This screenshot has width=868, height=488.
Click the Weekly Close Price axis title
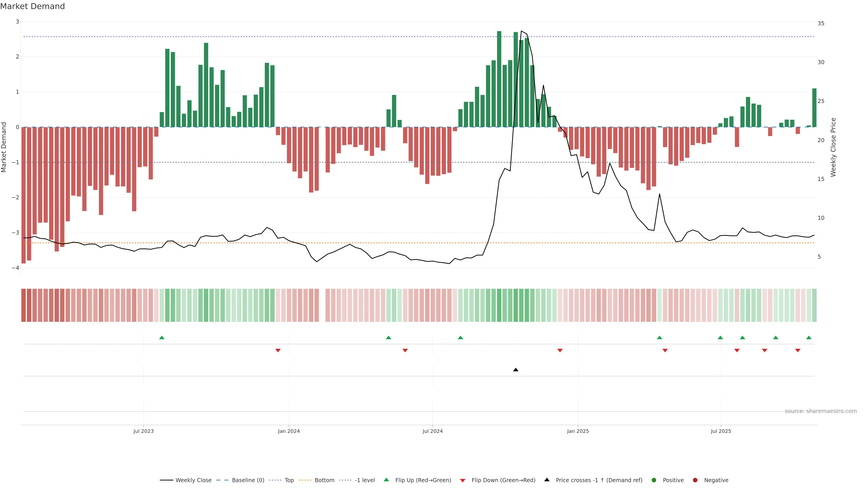833,147
